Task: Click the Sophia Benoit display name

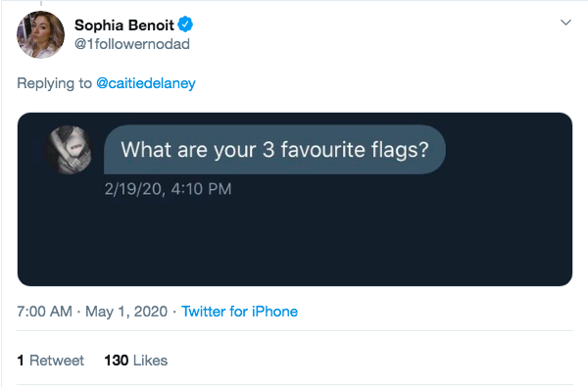Action: (x=124, y=25)
